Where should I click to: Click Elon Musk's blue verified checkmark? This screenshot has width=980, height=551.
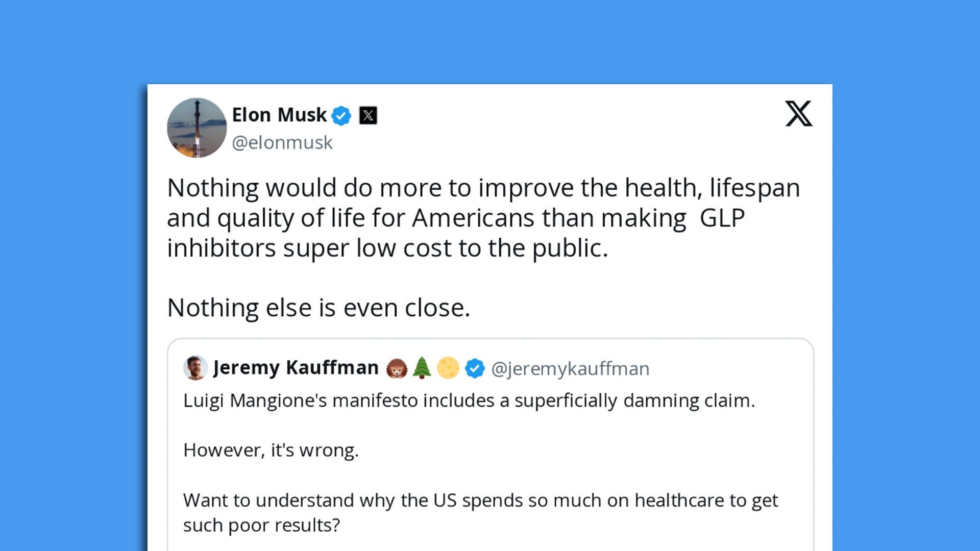click(340, 114)
